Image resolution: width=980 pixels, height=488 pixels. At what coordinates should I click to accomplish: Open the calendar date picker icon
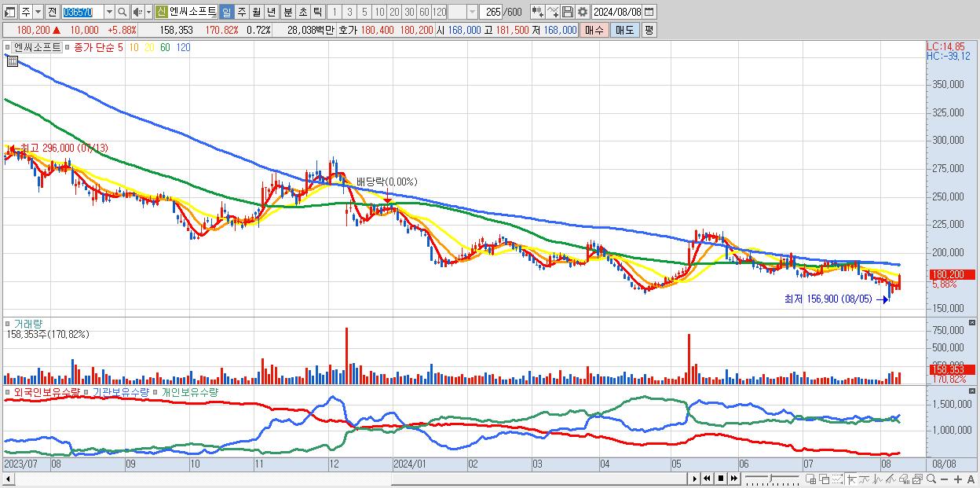[x=649, y=12]
